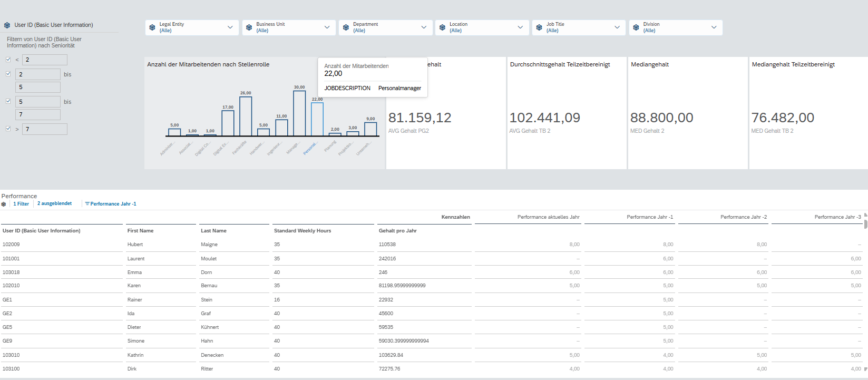
Task: Toggle the seniority less than 2 checkbox
Action: pos(8,60)
